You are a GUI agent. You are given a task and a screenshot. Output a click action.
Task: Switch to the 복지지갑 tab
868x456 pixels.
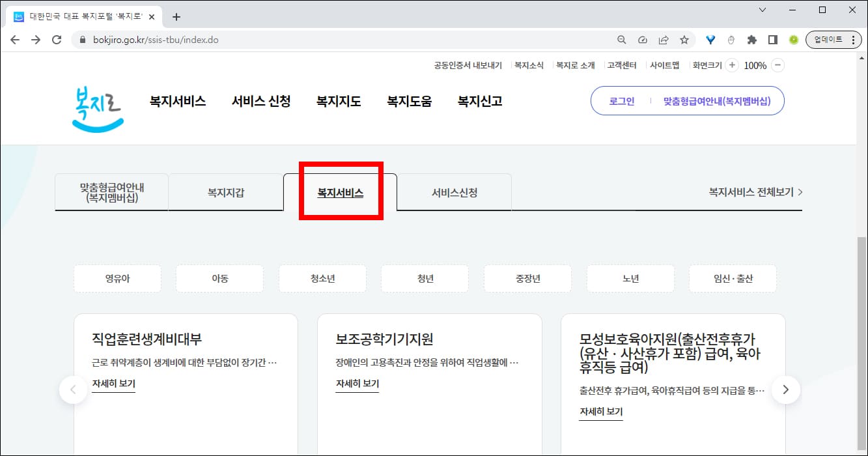225,192
